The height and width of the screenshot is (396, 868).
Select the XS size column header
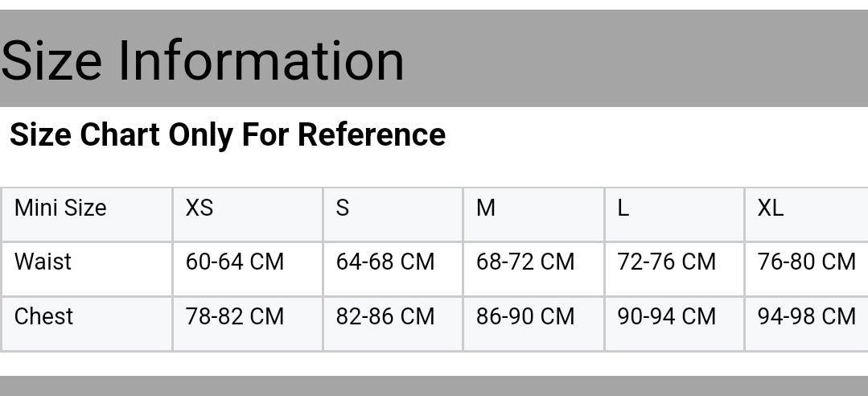(200, 208)
